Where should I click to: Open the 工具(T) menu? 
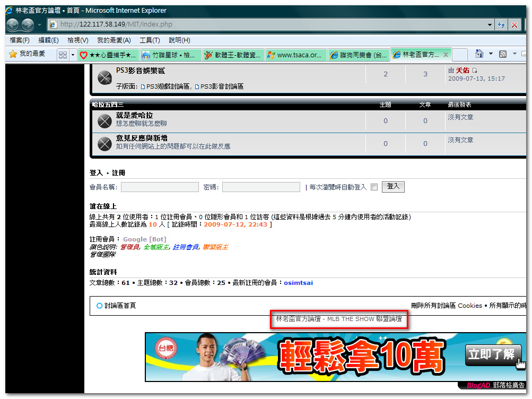150,40
